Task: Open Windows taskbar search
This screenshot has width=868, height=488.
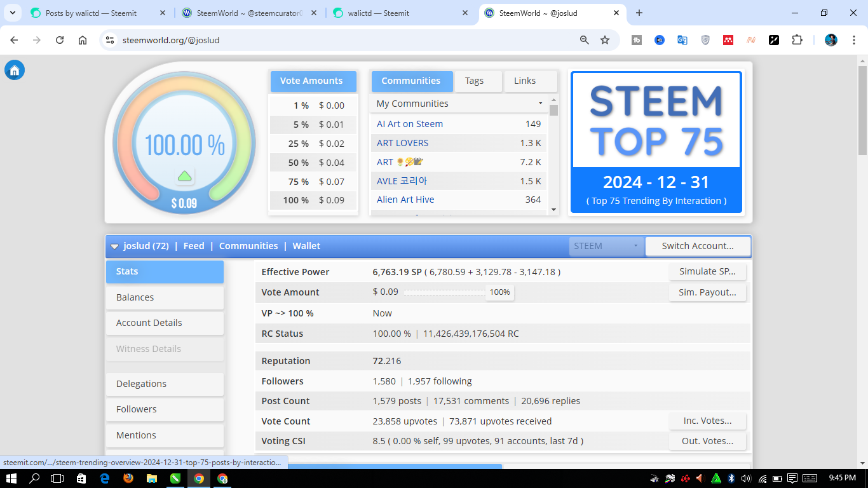Action: click(x=35, y=478)
